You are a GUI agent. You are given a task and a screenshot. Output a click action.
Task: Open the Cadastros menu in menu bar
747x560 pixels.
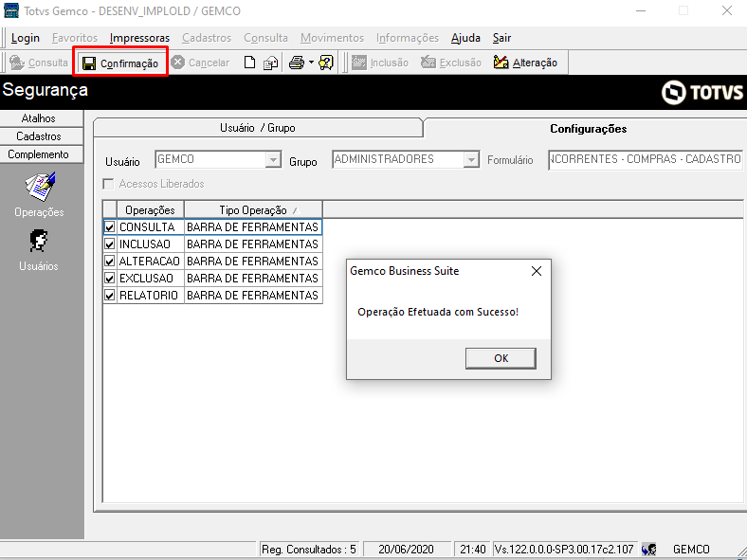(x=207, y=38)
